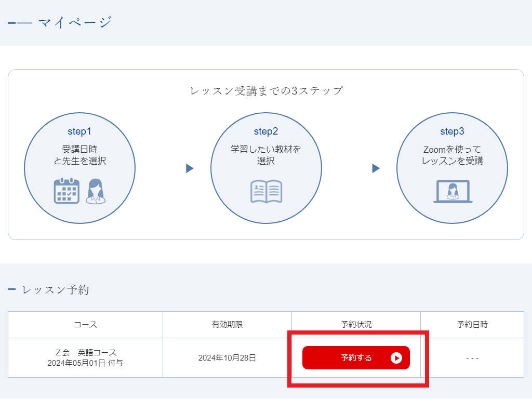Screen dimensions: 532x399
Task: Select the Z会 英語コース course cell
Action: (x=85, y=358)
